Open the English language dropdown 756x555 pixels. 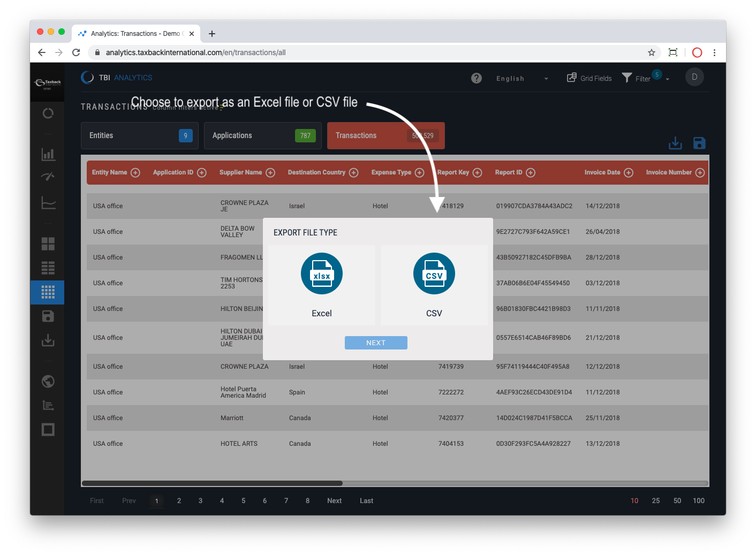tap(522, 78)
